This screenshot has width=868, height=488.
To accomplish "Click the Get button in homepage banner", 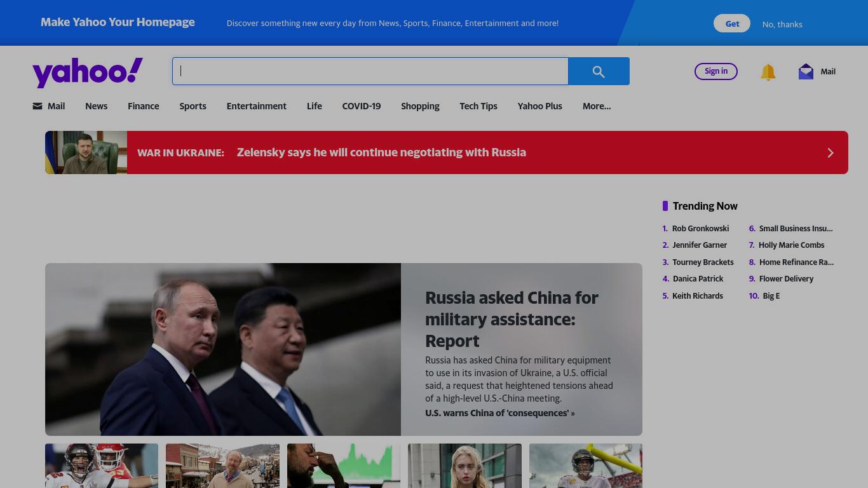I will coord(732,24).
